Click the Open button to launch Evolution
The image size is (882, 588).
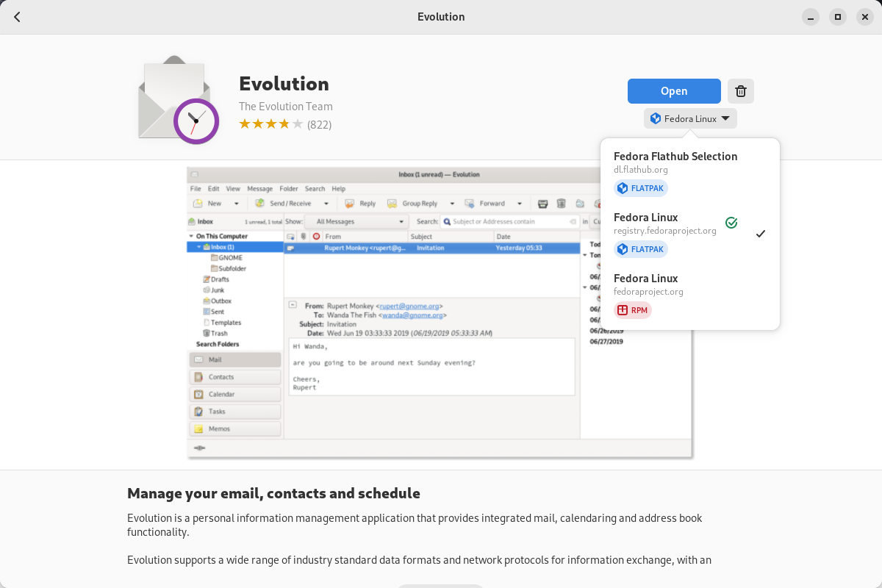(674, 90)
